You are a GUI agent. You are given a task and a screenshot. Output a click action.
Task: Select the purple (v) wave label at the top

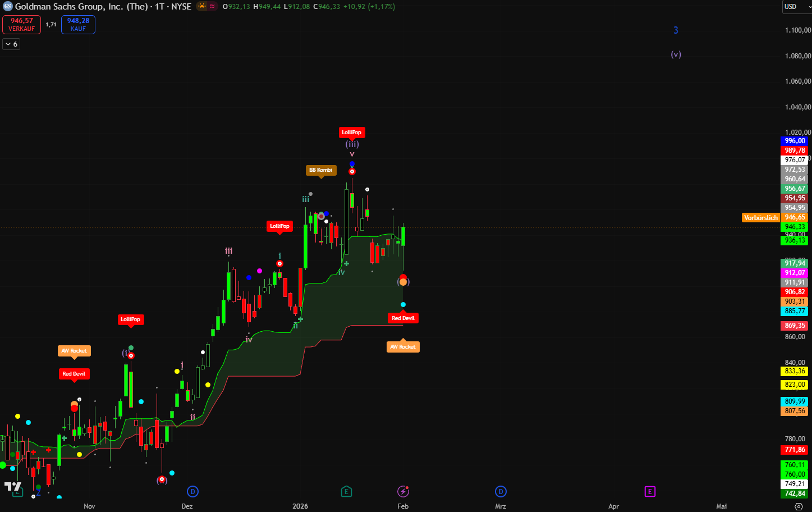click(x=676, y=54)
